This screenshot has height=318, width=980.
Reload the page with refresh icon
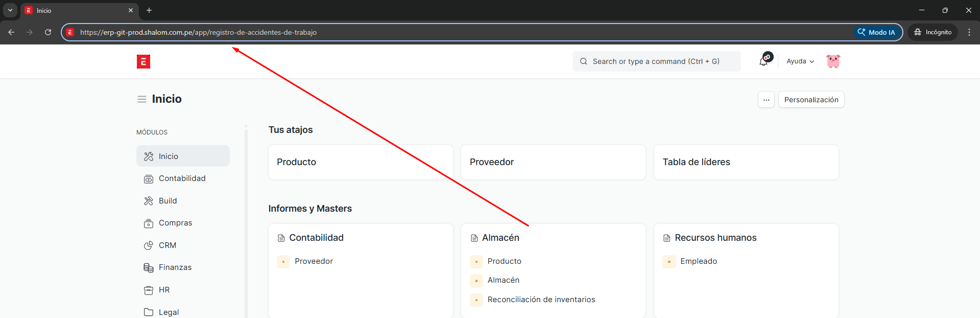pos(48,32)
